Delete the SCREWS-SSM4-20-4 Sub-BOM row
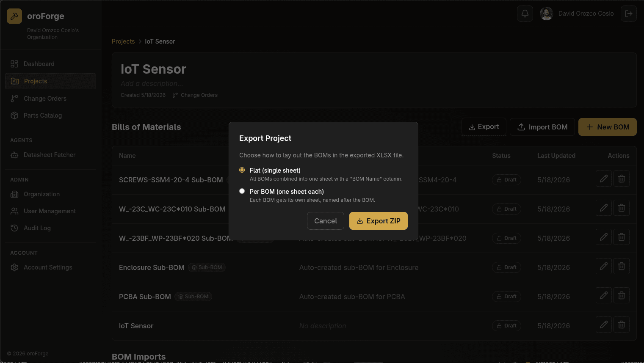 [622, 179]
